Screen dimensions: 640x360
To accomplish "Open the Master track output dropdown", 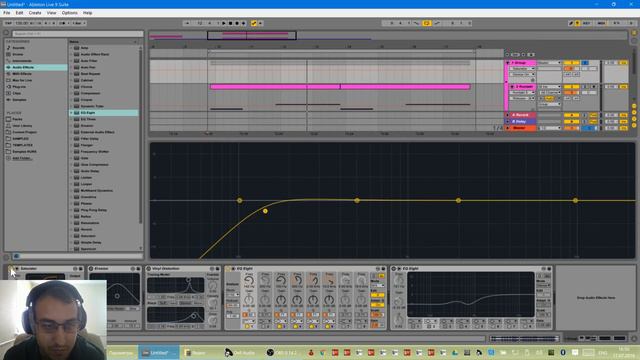I will [549, 128].
